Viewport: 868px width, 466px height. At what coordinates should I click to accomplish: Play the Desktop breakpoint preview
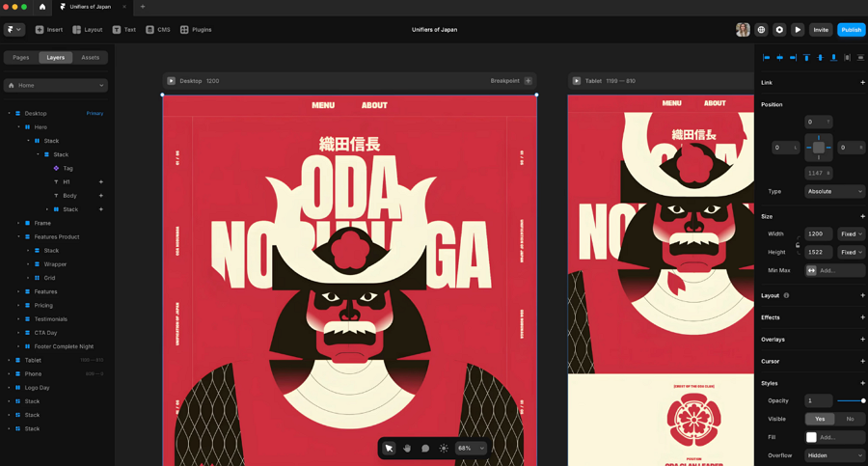[x=171, y=81]
